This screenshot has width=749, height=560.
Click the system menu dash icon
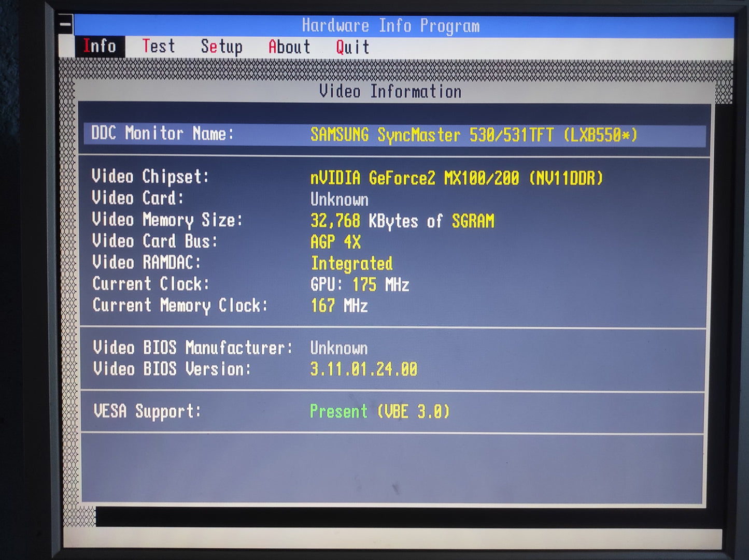[x=66, y=24]
